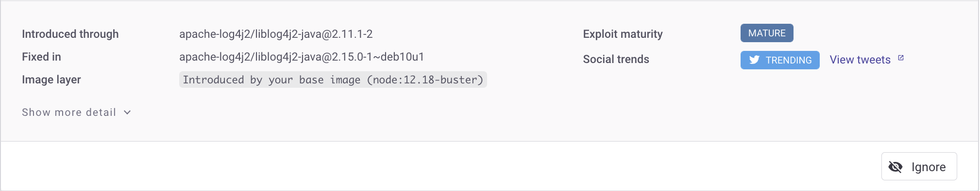Select the 'Exploit maturity' label
980x191 pixels.
623,34
